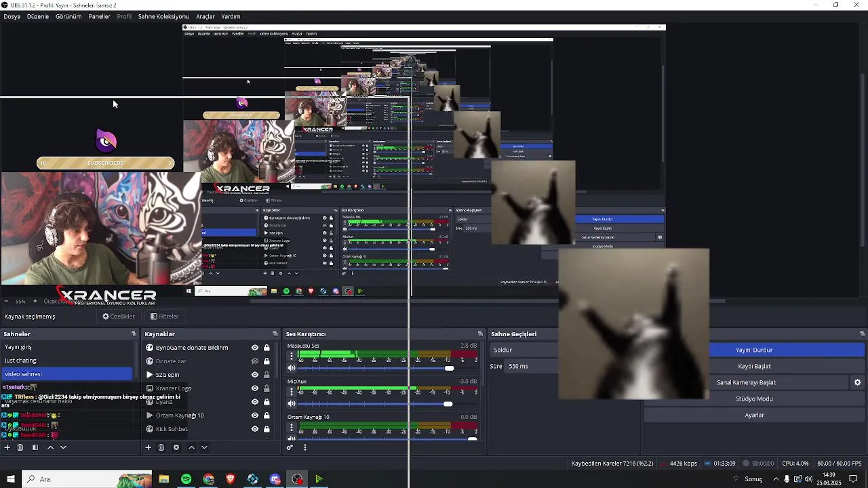Open advanced audio properties gears icon in mixer
Screen dimensions: 868x488
290,447
